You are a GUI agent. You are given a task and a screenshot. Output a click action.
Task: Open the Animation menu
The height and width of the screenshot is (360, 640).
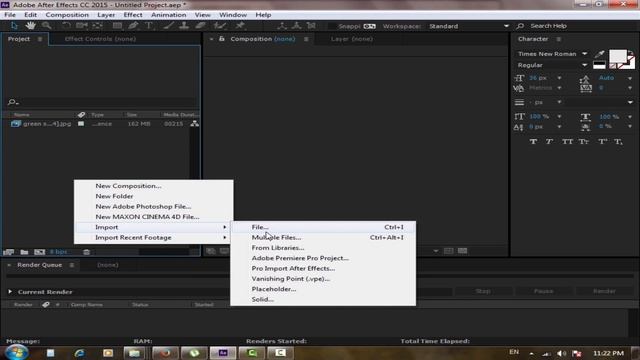click(x=169, y=15)
